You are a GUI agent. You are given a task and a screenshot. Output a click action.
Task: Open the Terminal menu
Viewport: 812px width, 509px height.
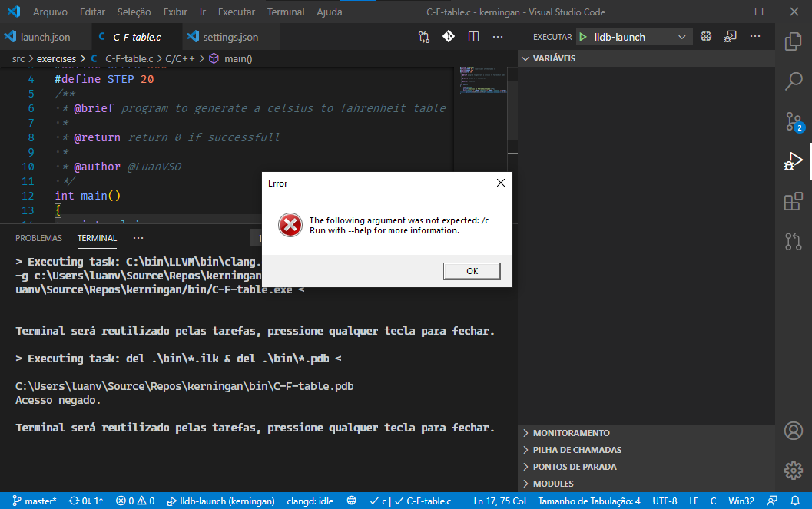click(x=285, y=12)
